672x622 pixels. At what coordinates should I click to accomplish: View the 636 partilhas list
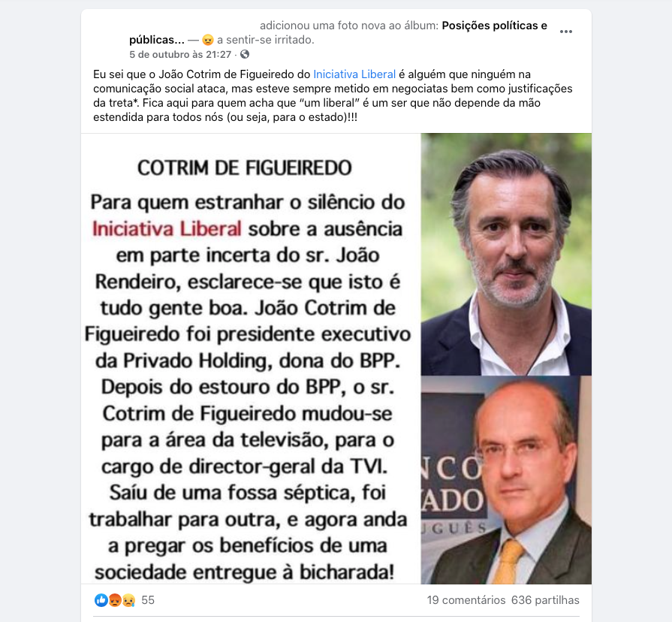(x=545, y=600)
